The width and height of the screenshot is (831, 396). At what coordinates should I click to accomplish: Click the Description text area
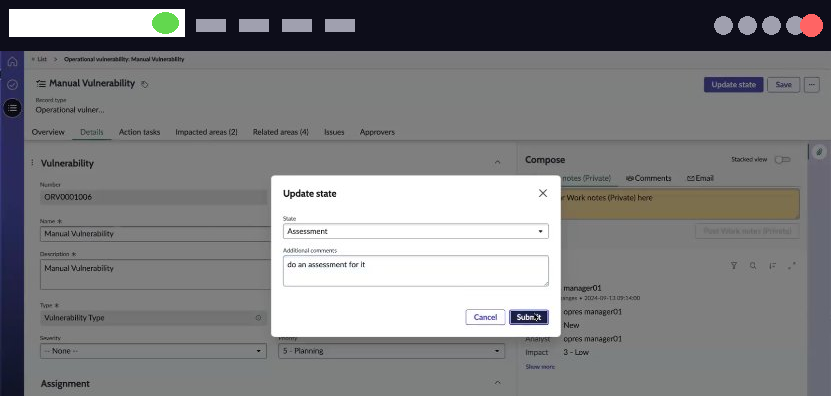click(x=156, y=274)
